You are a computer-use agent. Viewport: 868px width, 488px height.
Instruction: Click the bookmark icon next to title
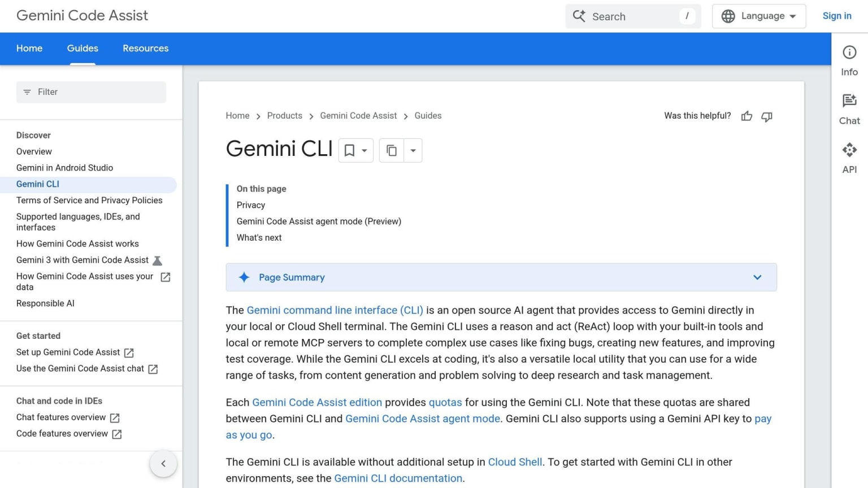pos(349,150)
